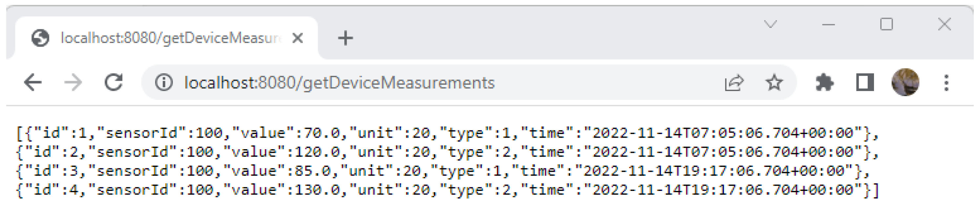Click the globe favicon on the tab
The width and height of the screenshot is (980, 207).
coord(40,38)
